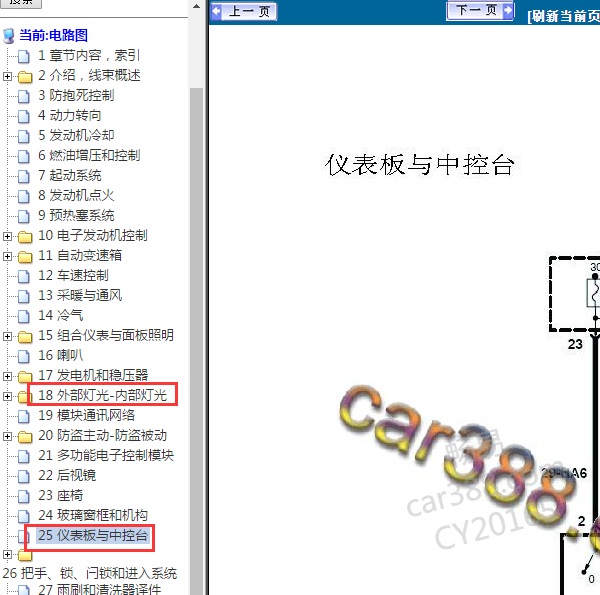Open 4 动力转向 chapter
Image resolution: width=600 pixels, height=595 pixels.
(x=70, y=115)
